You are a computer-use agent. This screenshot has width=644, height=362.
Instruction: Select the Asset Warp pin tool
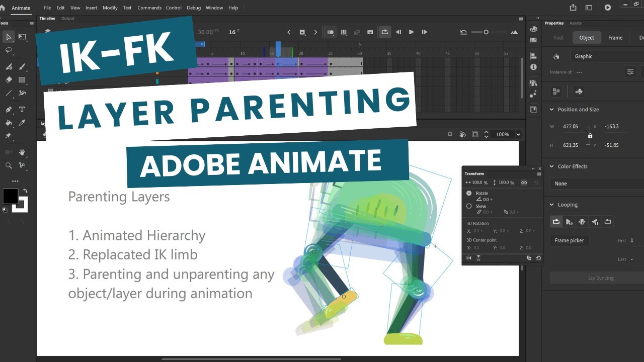click(9, 136)
